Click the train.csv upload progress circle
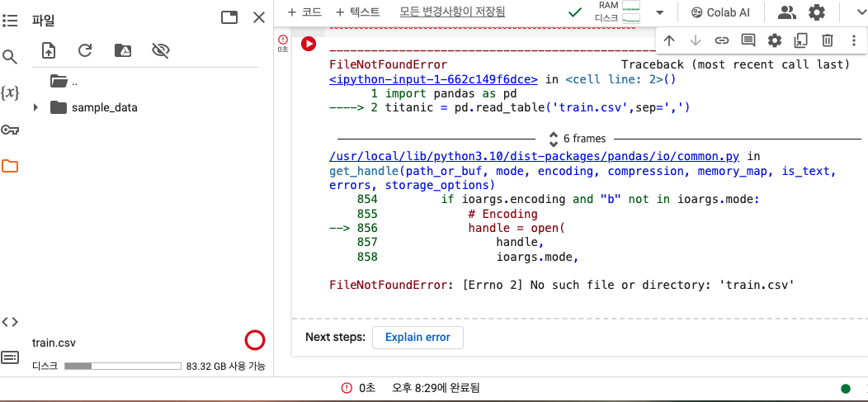Viewport: 868px width, 402px height. pos(255,341)
